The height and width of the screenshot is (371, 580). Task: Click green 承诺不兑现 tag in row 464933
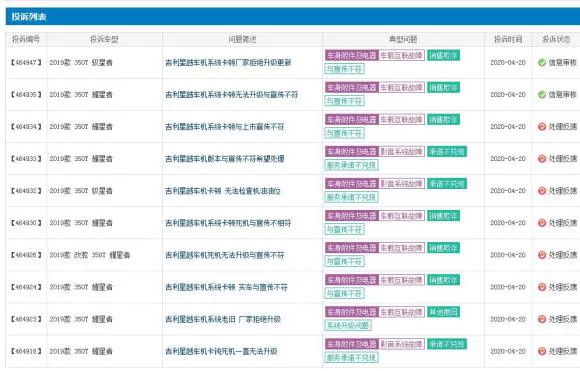[x=447, y=152]
